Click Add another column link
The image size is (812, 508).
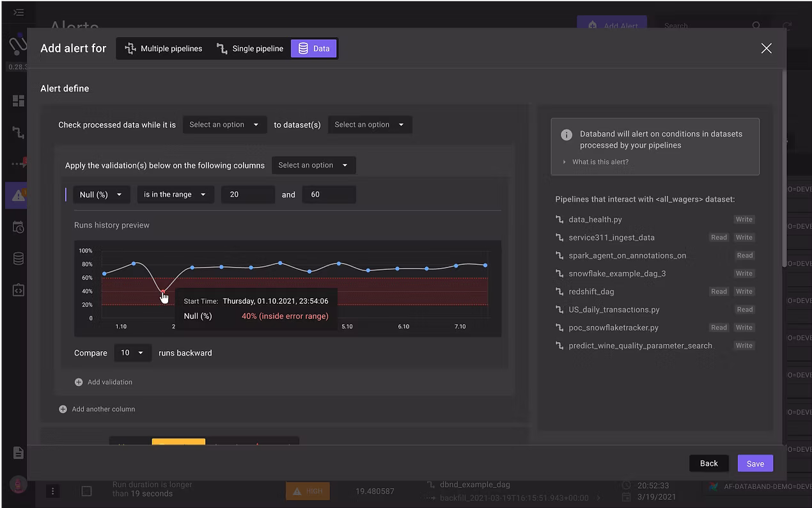coord(104,409)
